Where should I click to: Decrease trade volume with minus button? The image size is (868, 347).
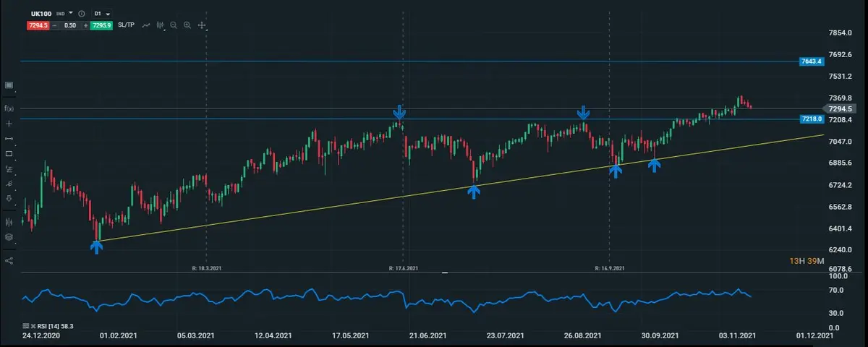point(54,25)
